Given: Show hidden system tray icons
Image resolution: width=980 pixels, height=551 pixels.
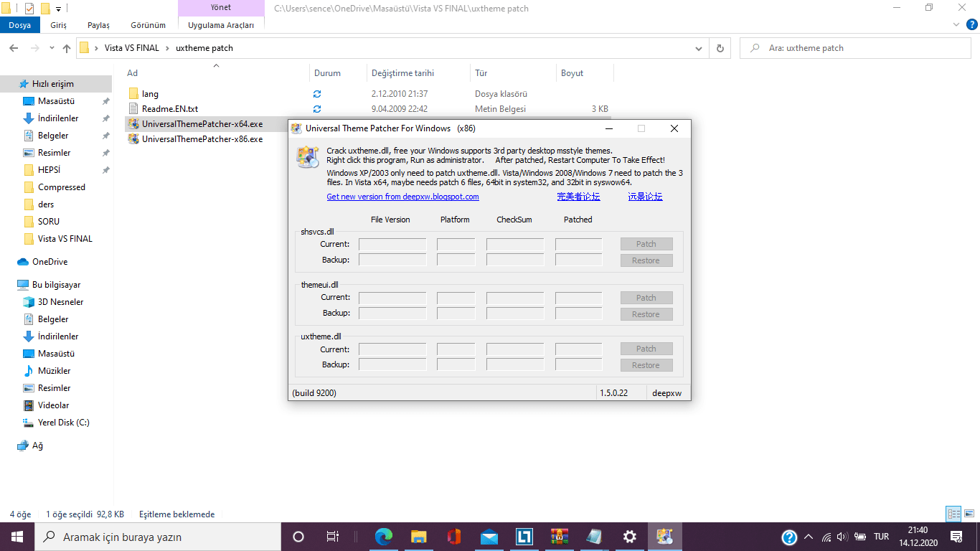Looking at the screenshot, I should 809,537.
